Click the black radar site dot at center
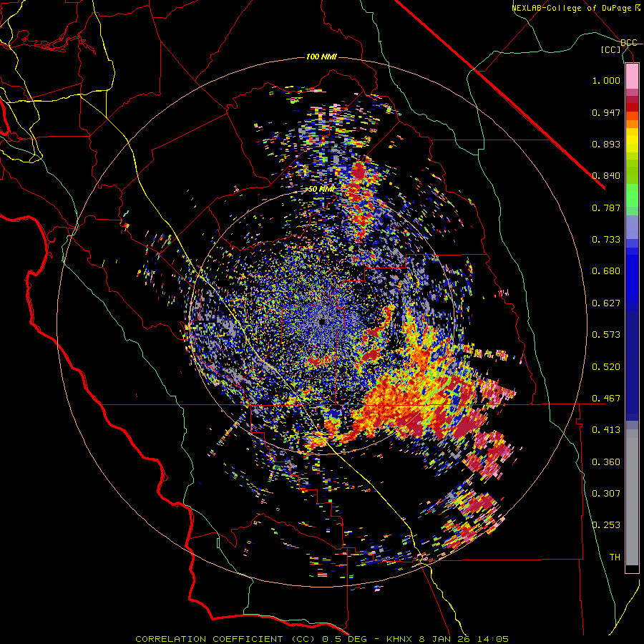The height and width of the screenshot is (644, 644). tap(322, 321)
